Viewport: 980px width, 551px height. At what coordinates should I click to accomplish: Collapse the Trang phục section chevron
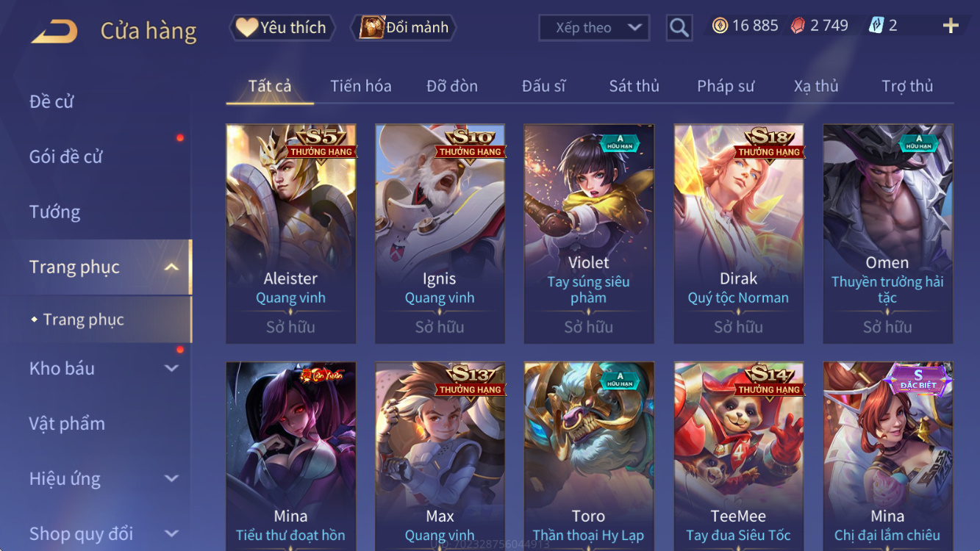click(x=171, y=267)
